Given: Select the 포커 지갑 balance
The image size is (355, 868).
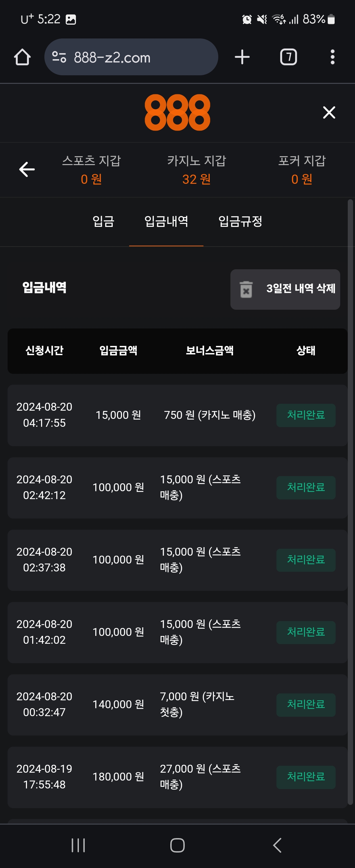Looking at the screenshot, I should coord(302,170).
